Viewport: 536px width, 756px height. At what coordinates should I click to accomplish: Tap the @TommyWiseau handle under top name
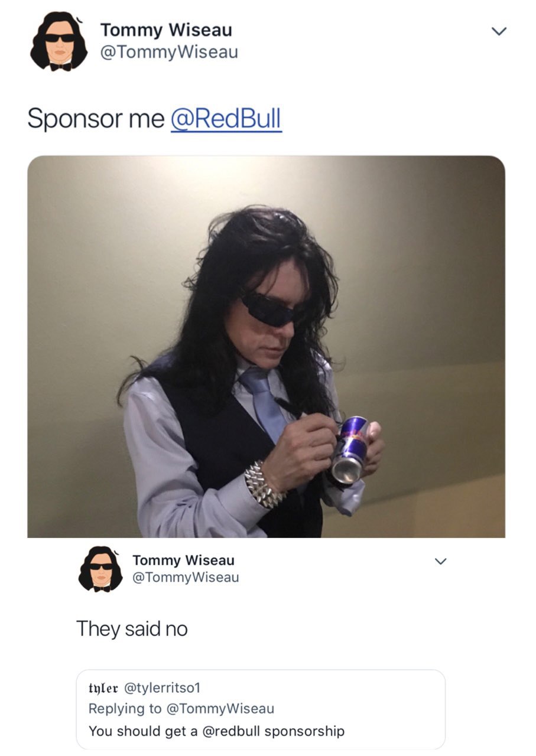(x=169, y=52)
